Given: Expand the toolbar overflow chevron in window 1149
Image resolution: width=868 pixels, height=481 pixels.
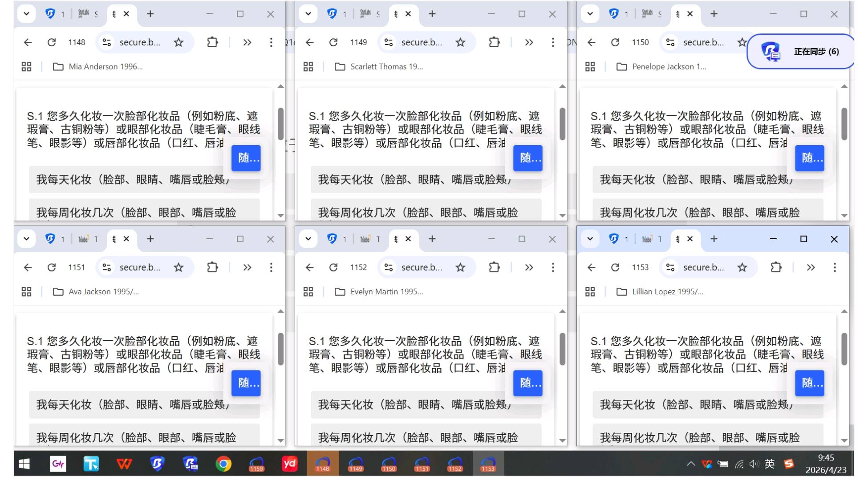Looking at the screenshot, I should click(529, 42).
